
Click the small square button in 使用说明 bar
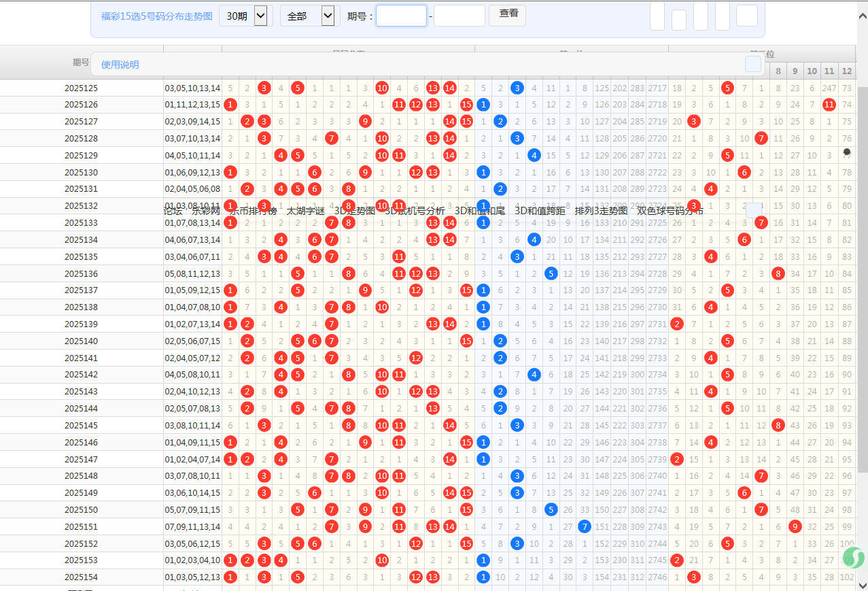pyautogui.click(x=753, y=64)
